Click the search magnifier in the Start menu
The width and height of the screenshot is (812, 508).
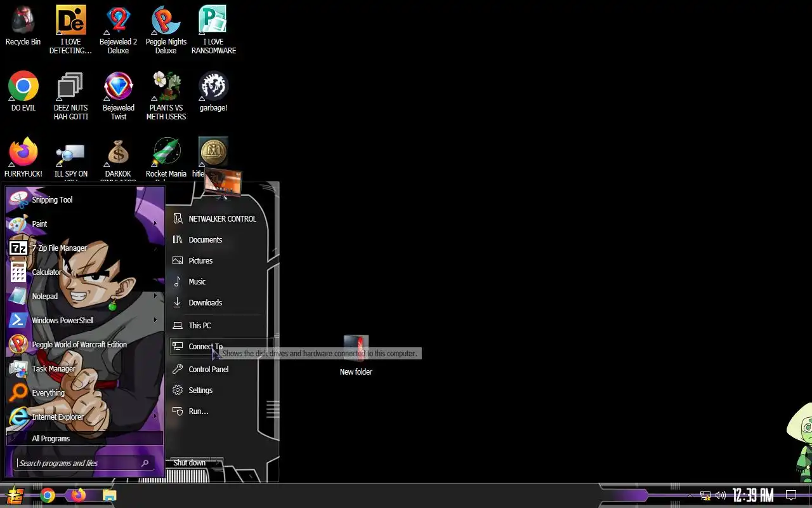[x=145, y=464]
